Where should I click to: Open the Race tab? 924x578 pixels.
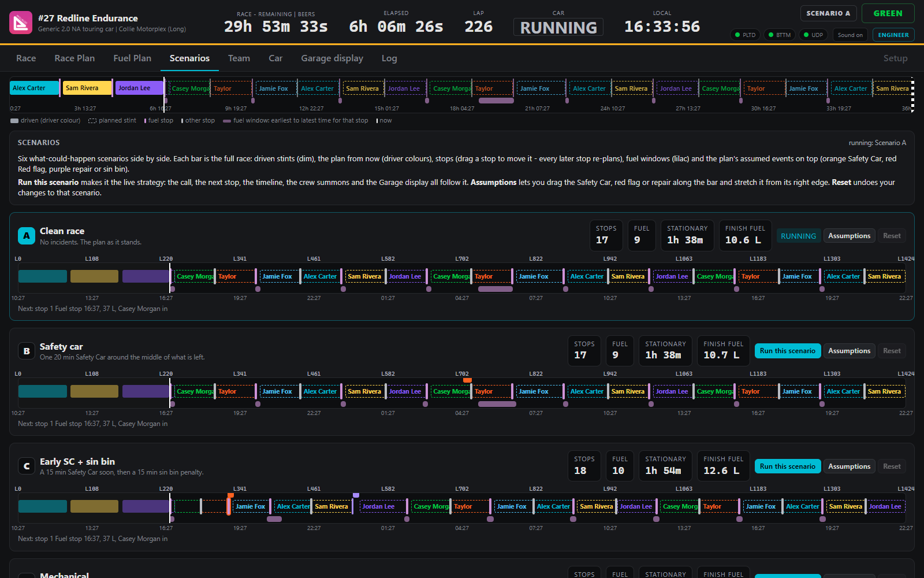(x=26, y=58)
